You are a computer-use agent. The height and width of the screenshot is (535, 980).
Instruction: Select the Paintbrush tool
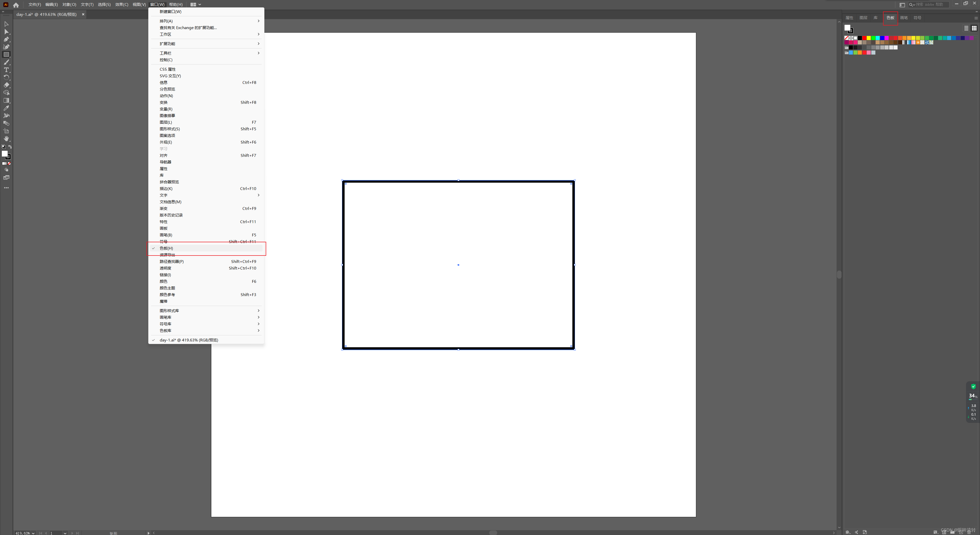tap(6, 62)
